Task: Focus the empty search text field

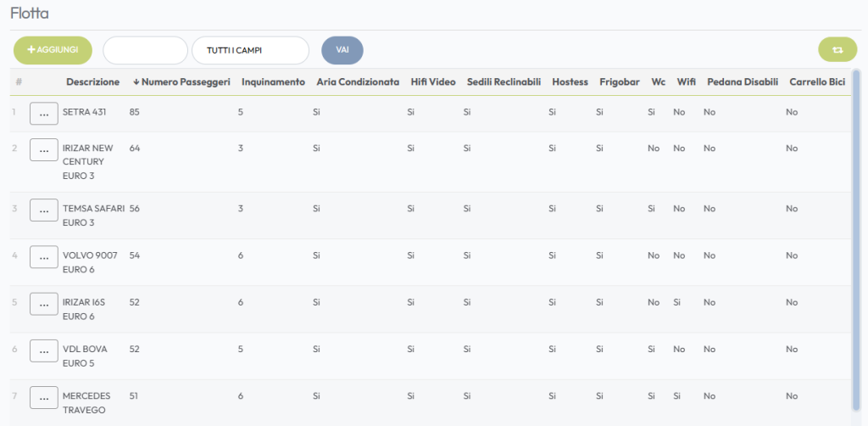Action: [145, 50]
